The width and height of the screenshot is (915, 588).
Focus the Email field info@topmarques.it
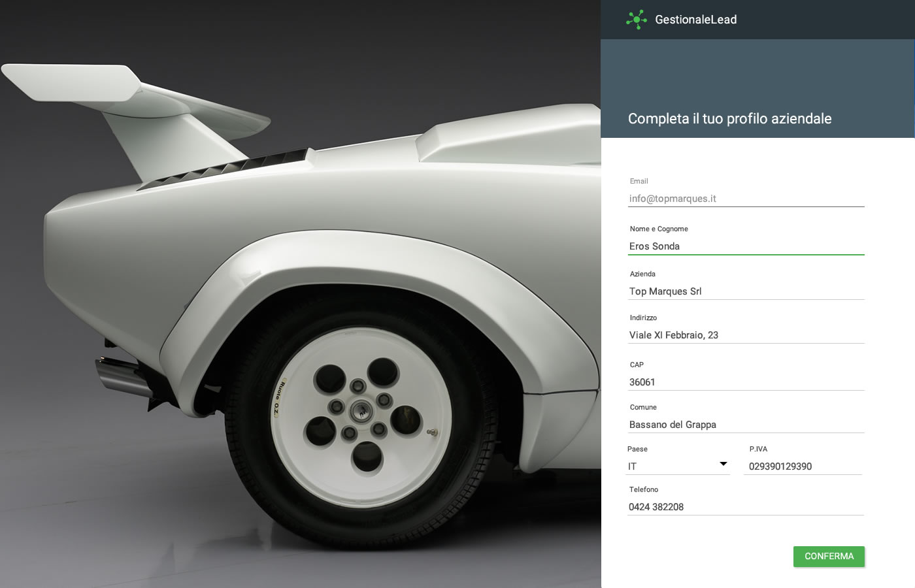click(746, 199)
